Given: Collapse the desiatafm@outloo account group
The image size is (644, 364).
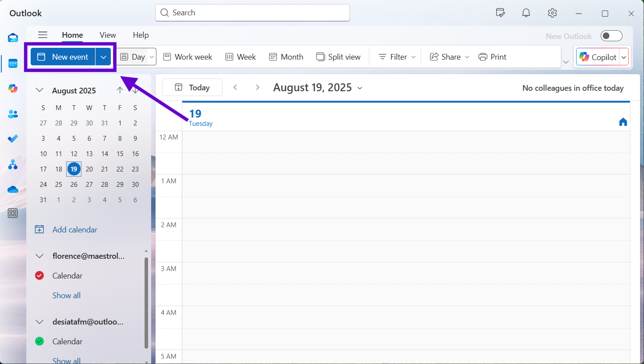Looking at the screenshot, I should 39,321.
